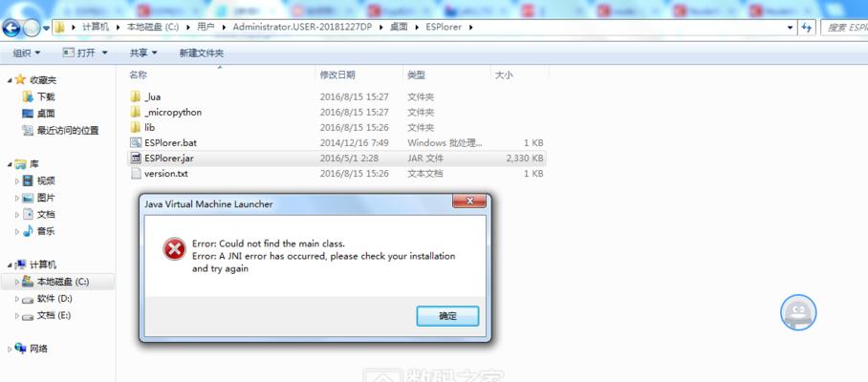Click the floating robot assistant icon
This screenshot has width=868, height=382.
[798, 312]
